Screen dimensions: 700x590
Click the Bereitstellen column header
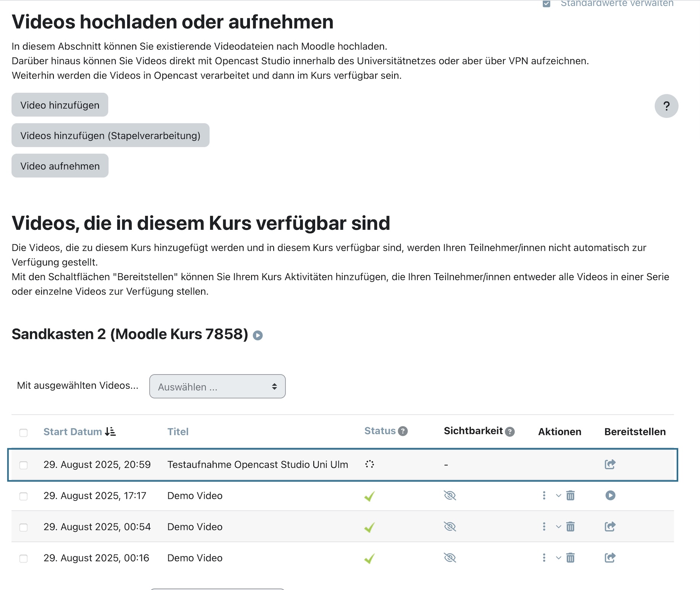(x=635, y=432)
